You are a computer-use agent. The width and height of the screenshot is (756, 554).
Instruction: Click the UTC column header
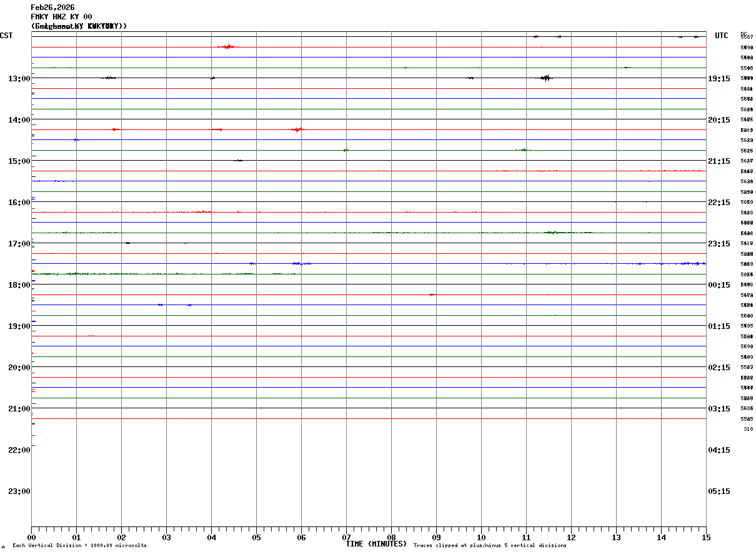(x=722, y=36)
